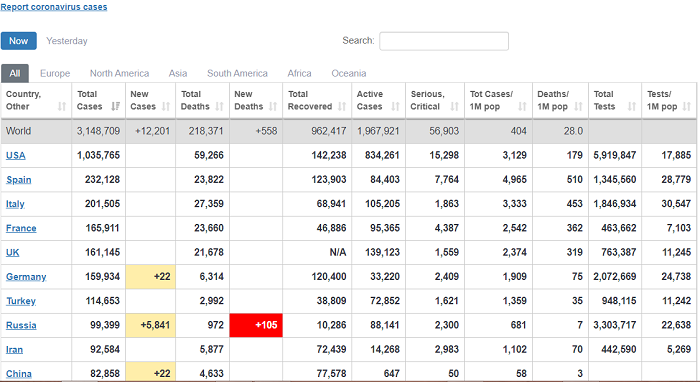Click Russia's +5,841 new cases cell
Screen dimensions: 700x382
150,325
